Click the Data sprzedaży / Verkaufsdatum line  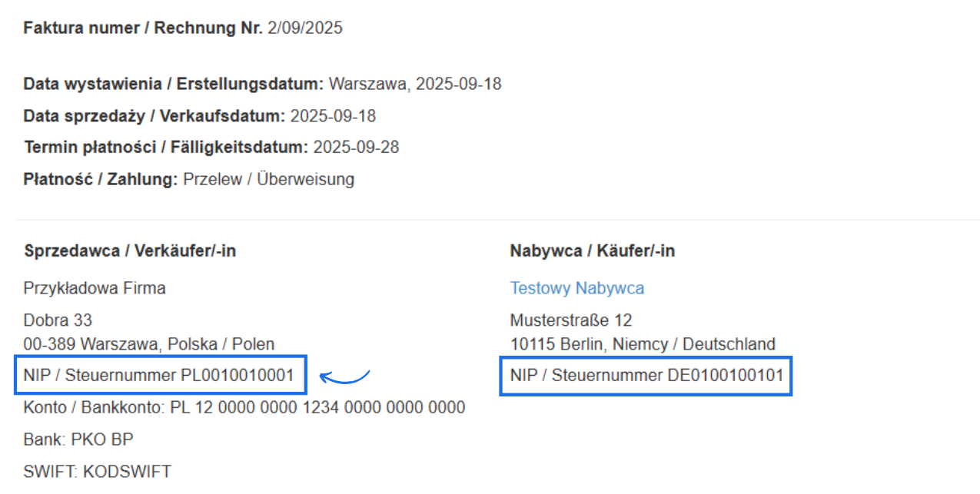(x=199, y=116)
